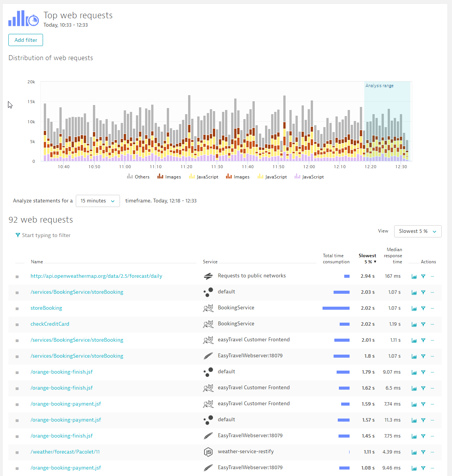Open the 15 minutes timeframe dropdown
The image size is (452, 476).
pyautogui.click(x=98, y=201)
